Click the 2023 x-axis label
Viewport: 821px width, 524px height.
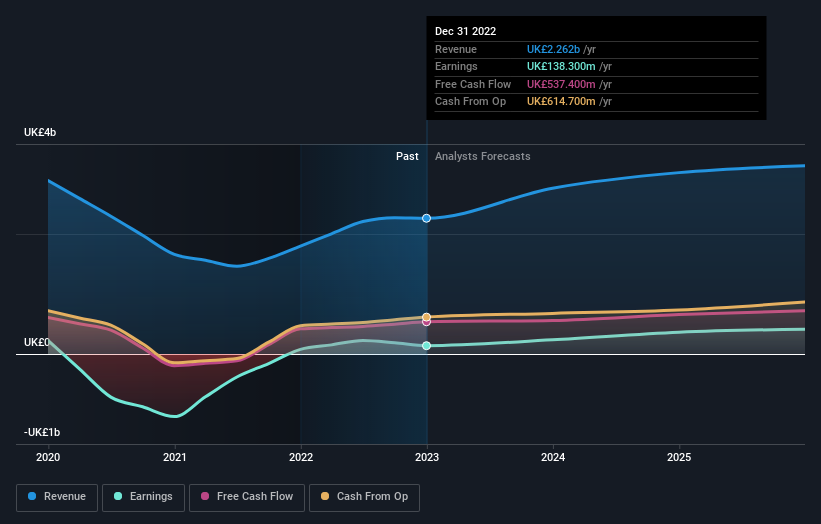pos(427,457)
